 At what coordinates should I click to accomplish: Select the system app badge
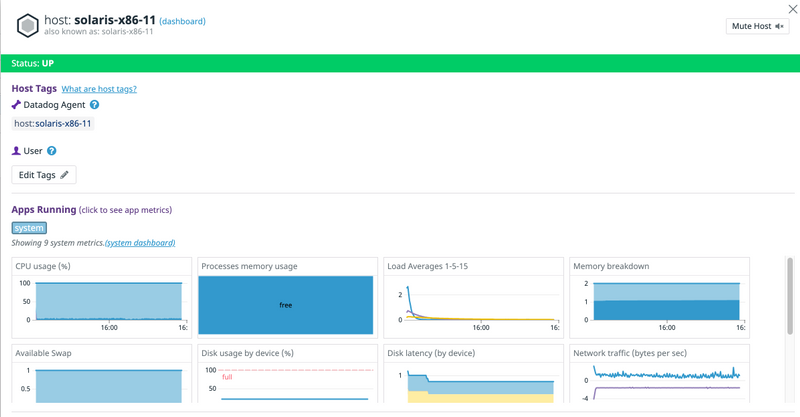click(29, 228)
